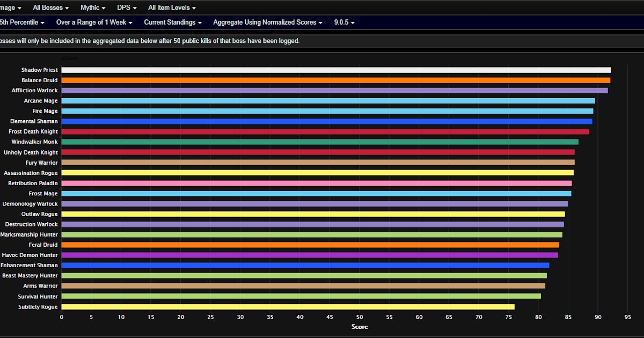Click the Score axis title

point(360,327)
